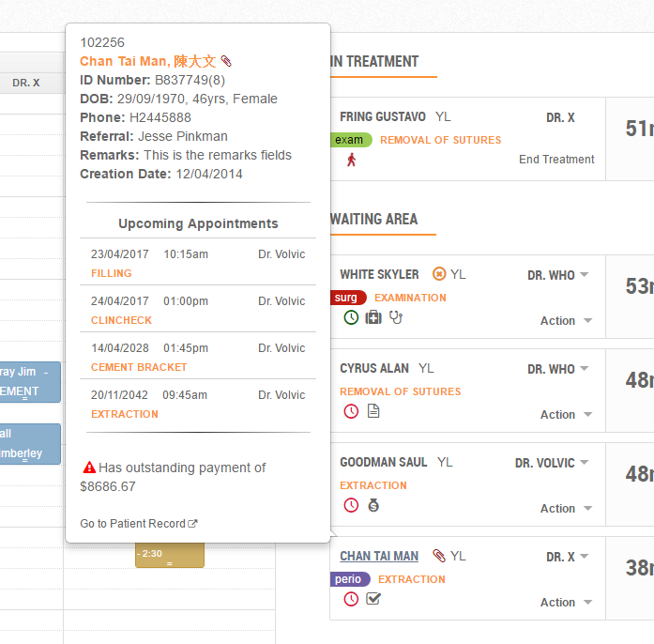Viewport: 654px width, 644px height.
Task: Expand the Action dropdown for Cyrus Alan
Action: (x=566, y=415)
